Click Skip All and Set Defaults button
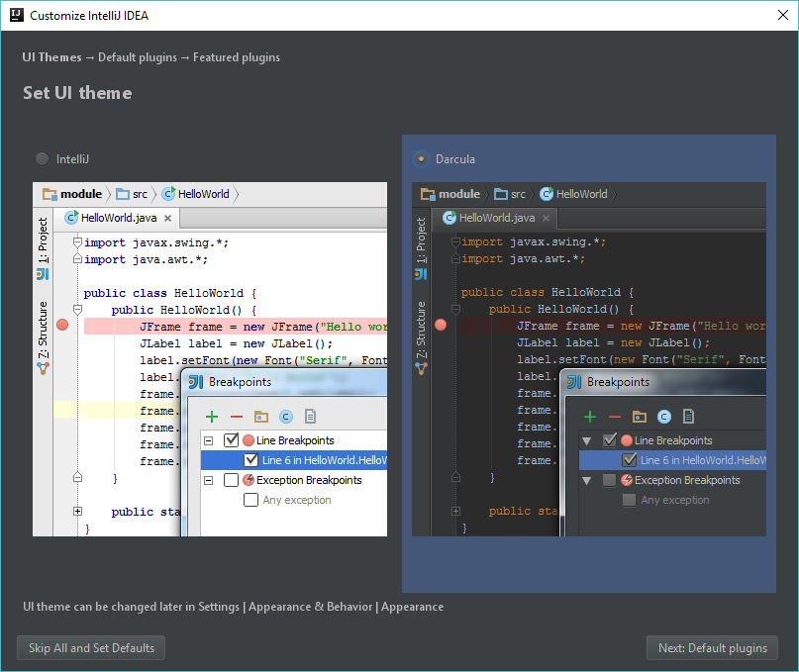799x672 pixels. (91, 648)
